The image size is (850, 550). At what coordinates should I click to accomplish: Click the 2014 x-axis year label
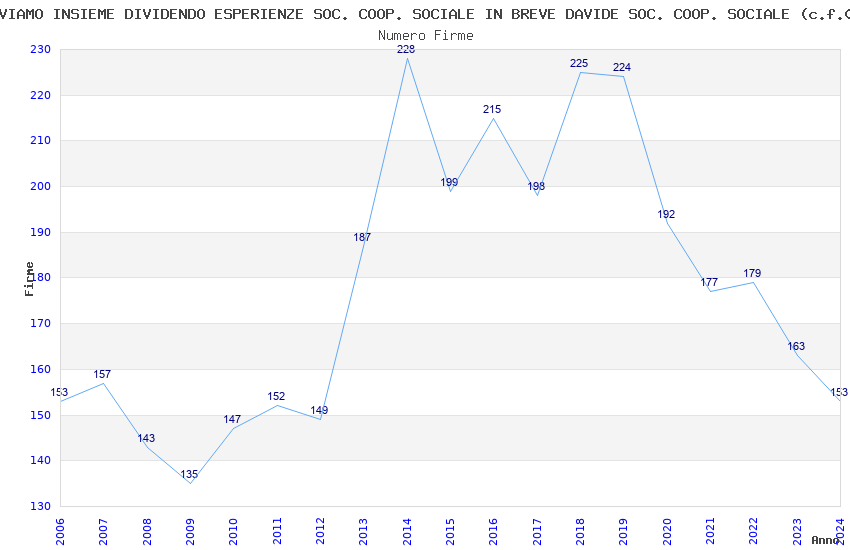tap(407, 531)
